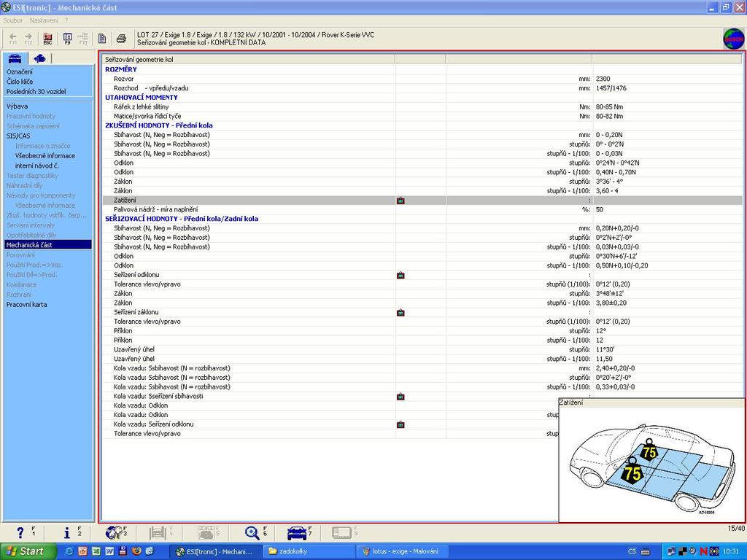Open info icon for Kola vzadu: Sseřízení sbíhavosti
The width and height of the screenshot is (747, 560).
pos(400,396)
